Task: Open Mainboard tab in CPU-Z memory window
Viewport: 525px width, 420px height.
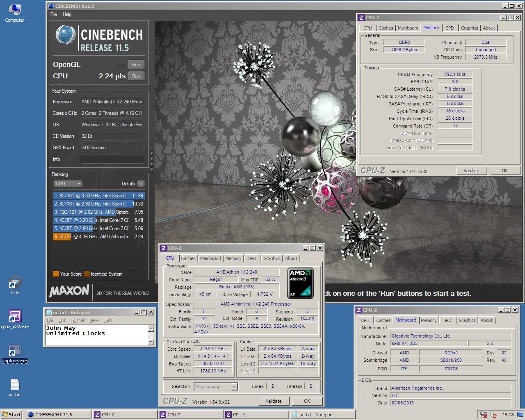Action: point(408,28)
